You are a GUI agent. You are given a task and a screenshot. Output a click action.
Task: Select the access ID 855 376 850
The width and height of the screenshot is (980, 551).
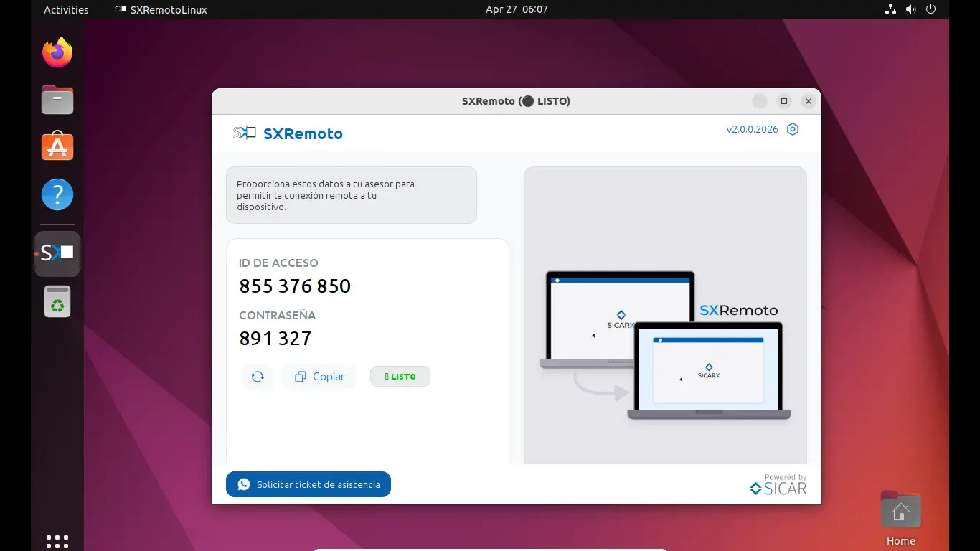[295, 286]
